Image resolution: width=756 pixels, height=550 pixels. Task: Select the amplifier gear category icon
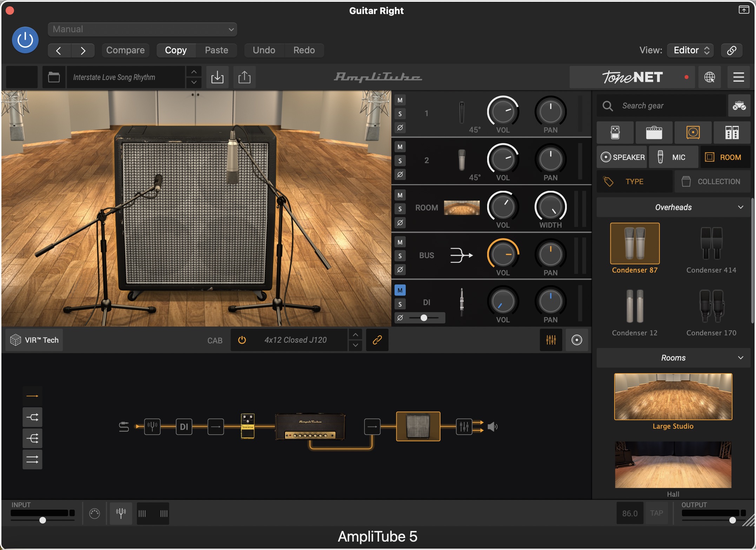654,133
